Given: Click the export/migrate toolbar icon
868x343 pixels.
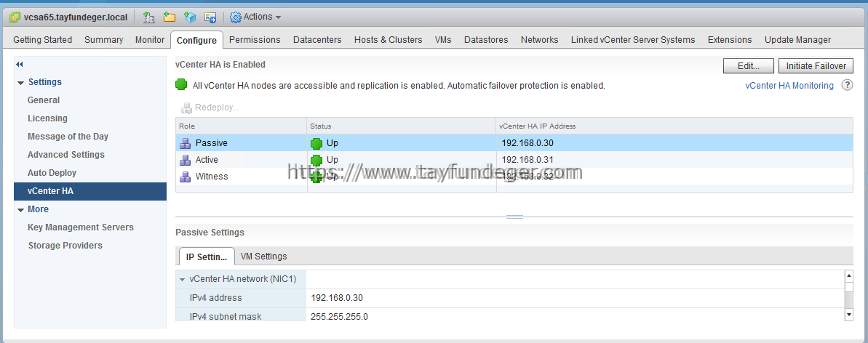Looking at the screenshot, I should tap(210, 17).
